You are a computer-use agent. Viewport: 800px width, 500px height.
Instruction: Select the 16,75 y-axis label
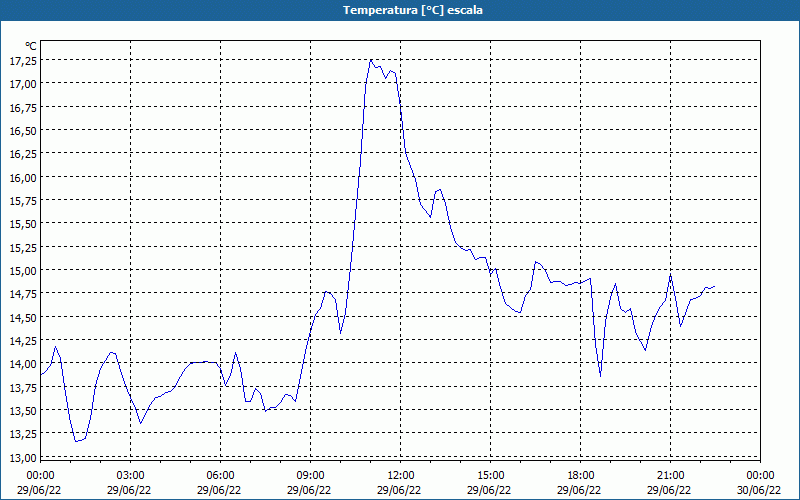(x=23, y=107)
